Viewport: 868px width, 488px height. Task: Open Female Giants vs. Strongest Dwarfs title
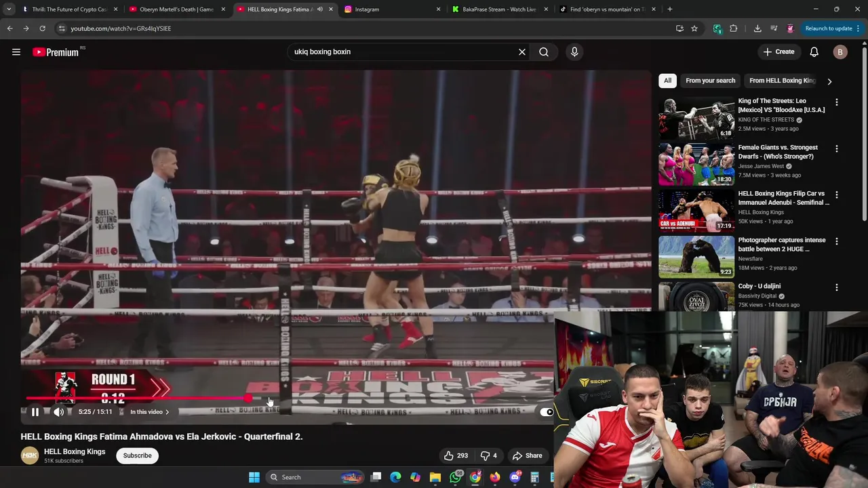[778, 152]
